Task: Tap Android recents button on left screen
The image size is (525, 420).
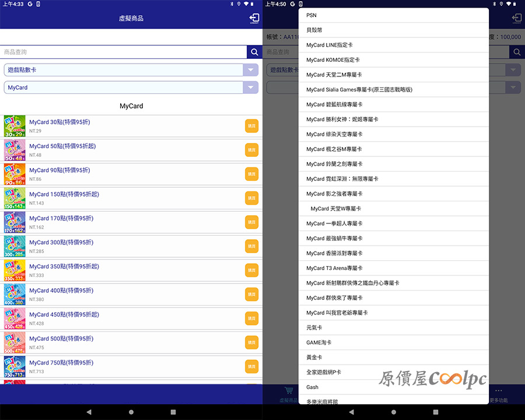Action: coord(173,412)
